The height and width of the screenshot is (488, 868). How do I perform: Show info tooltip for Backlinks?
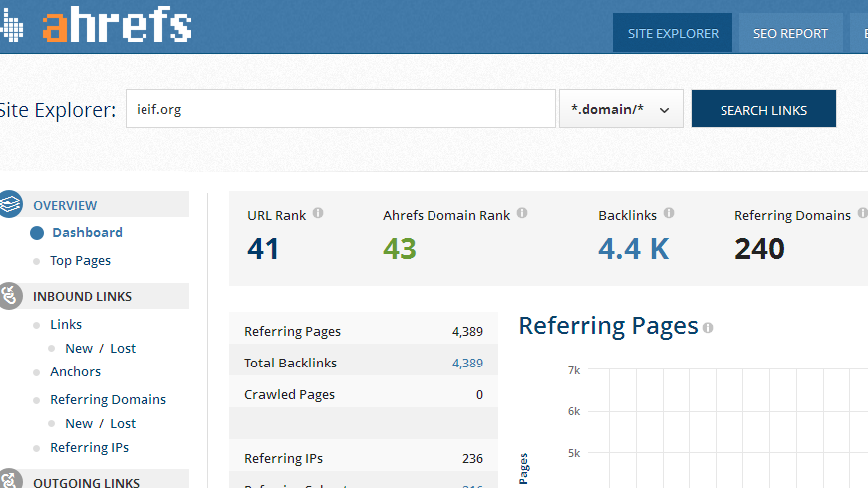669,213
